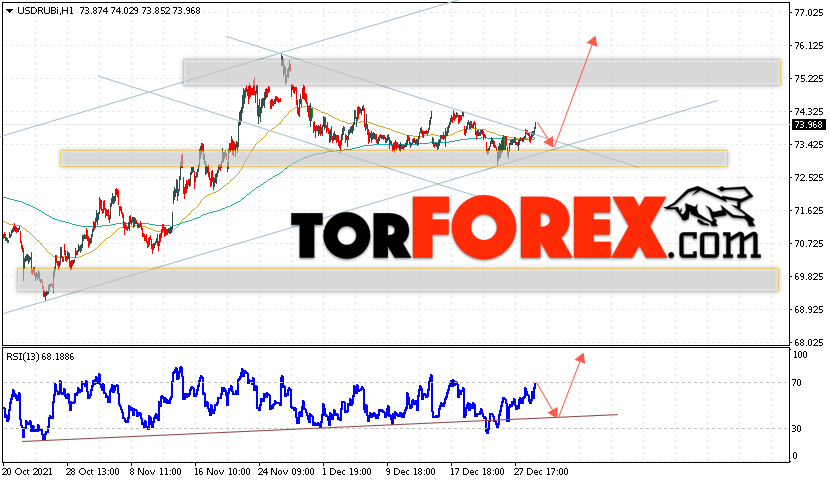
Task: Click the RSI scale value 30
Action: (797, 429)
